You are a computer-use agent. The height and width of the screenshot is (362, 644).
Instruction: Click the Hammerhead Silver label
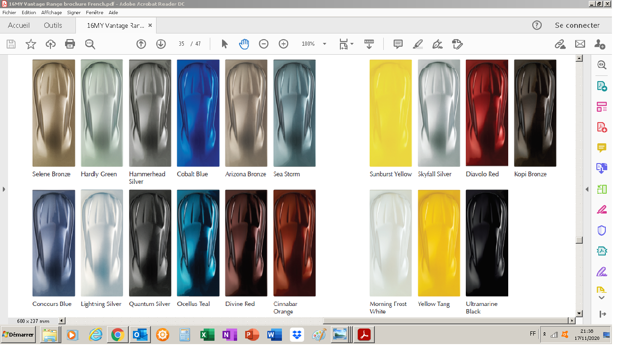(x=147, y=178)
